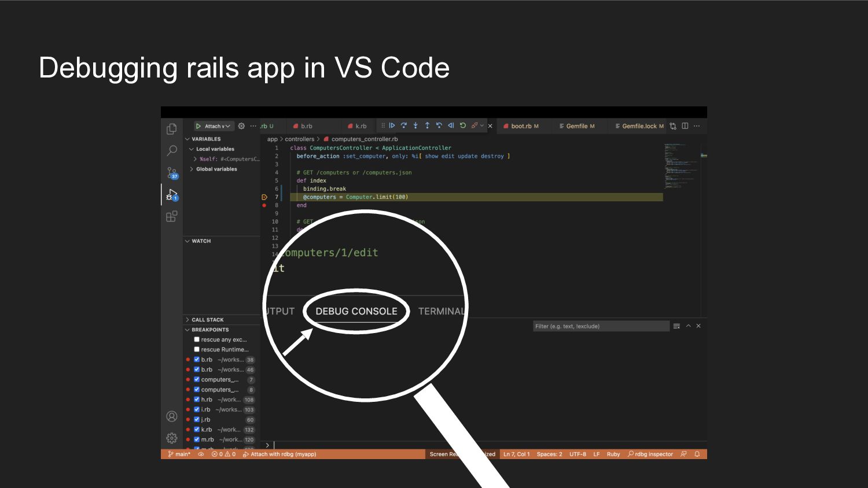
Task: Change language mode 'Ruby' in status bar
Action: [613, 454]
